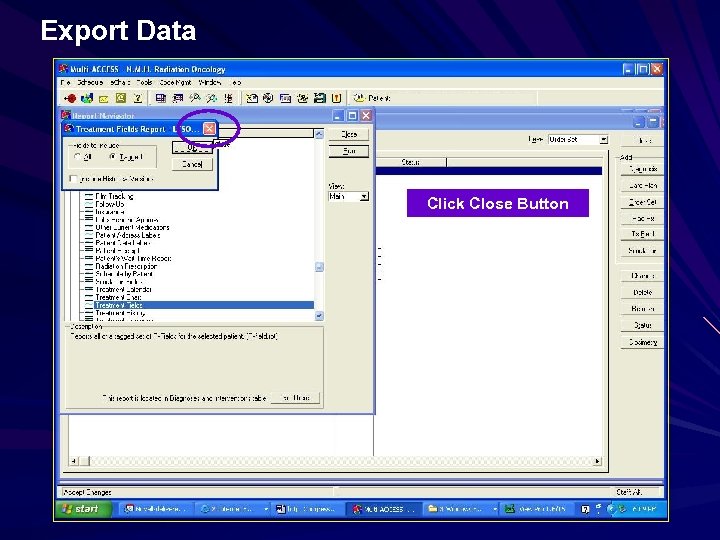The image size is (720, 540).
Task: Click the Multi-ACCESS application title icon
Action: [x=63, y=69]
